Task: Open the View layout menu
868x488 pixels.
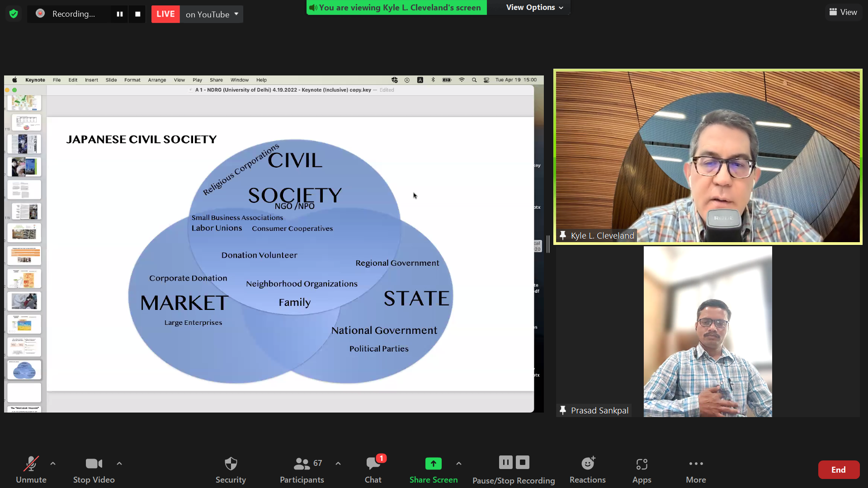Action: coord(843,12)
